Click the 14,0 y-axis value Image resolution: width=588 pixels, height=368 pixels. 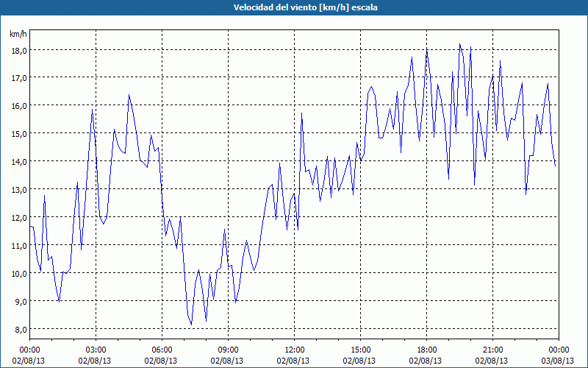(19, 161)
